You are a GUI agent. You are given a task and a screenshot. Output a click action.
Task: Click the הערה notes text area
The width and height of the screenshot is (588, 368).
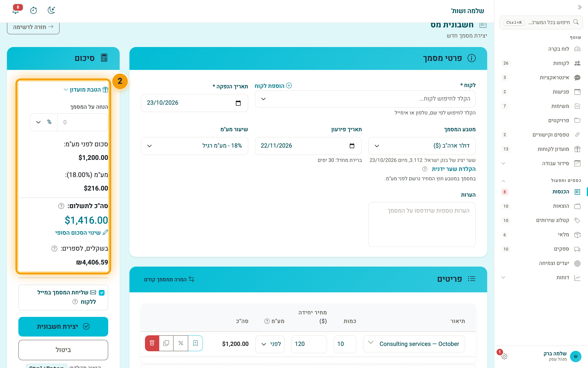point(422,224)
